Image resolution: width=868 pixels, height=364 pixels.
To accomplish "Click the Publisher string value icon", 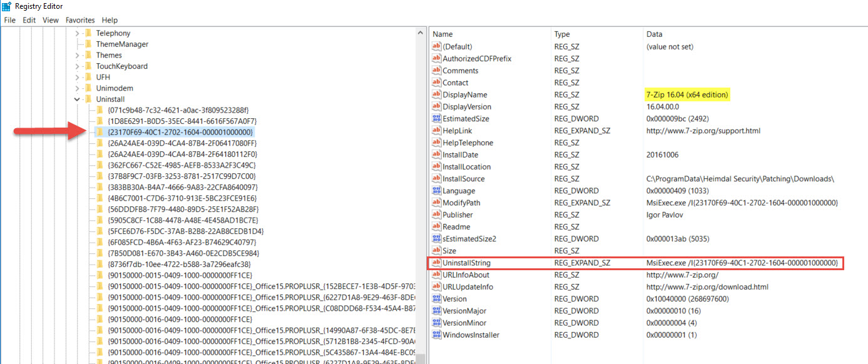I will tap(437, 215).
